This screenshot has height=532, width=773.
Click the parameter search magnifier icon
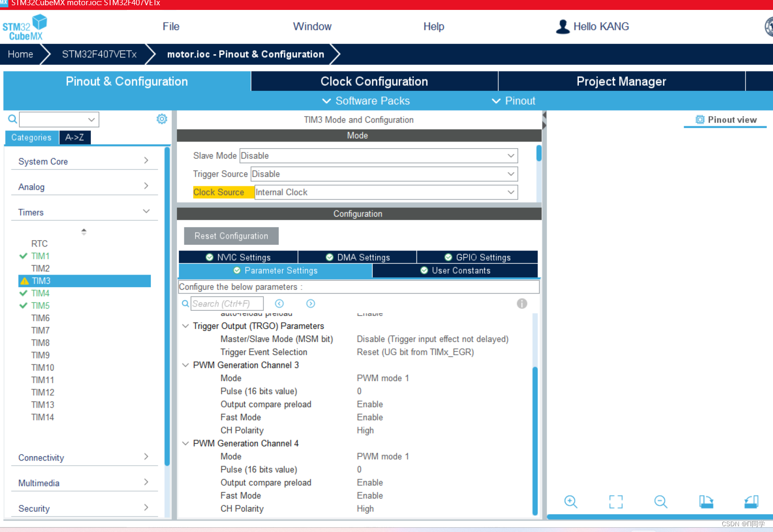185,303
